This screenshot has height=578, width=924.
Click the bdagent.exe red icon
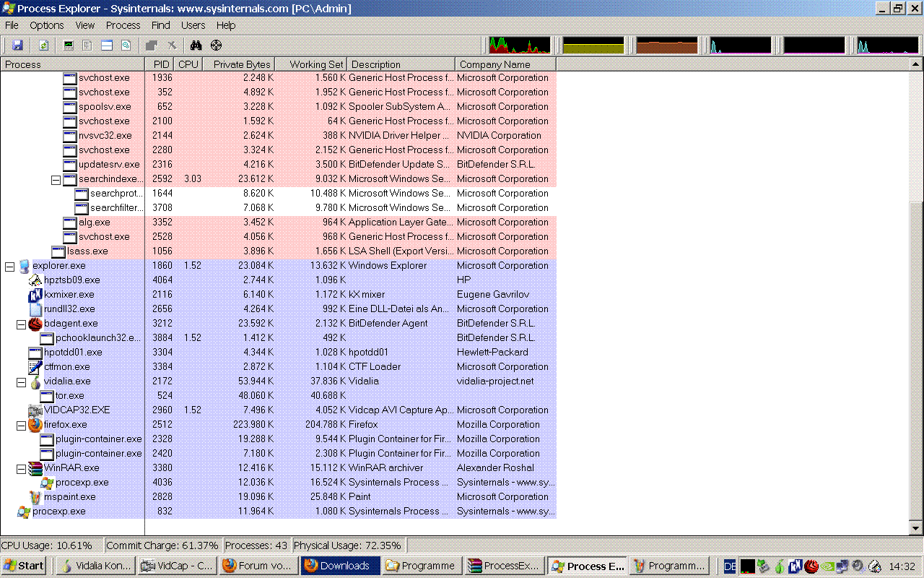pos(35,324)
